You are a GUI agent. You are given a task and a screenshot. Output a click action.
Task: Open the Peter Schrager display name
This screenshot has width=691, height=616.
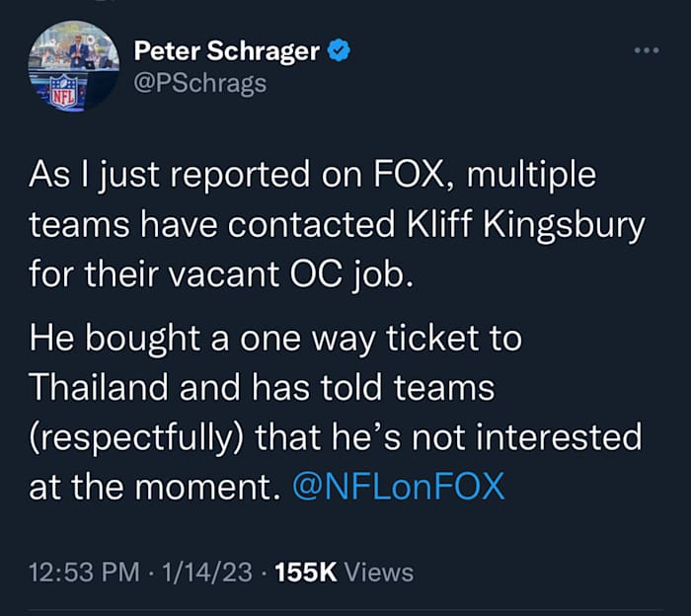coord(226,51)
